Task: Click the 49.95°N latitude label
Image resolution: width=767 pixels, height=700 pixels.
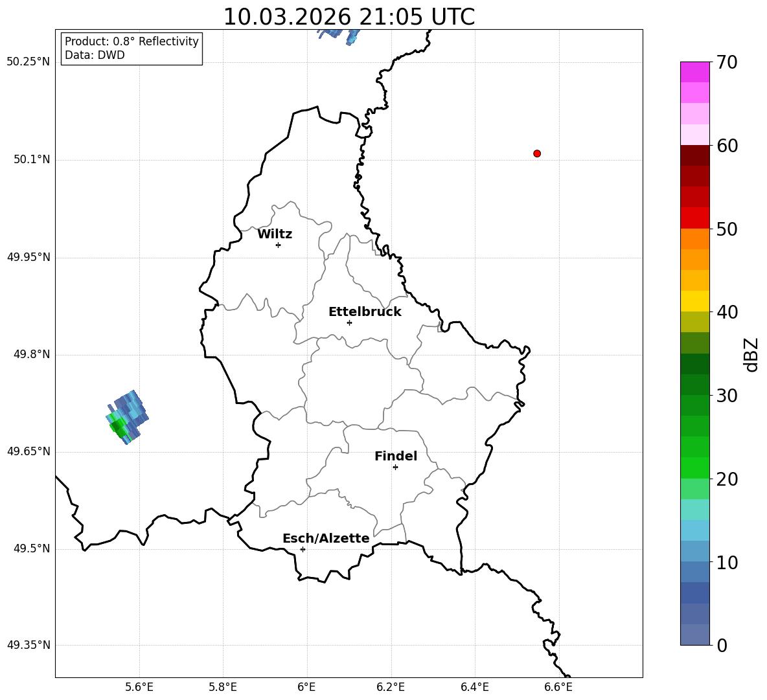Action: pyautogui.click(x=29, y=257)
